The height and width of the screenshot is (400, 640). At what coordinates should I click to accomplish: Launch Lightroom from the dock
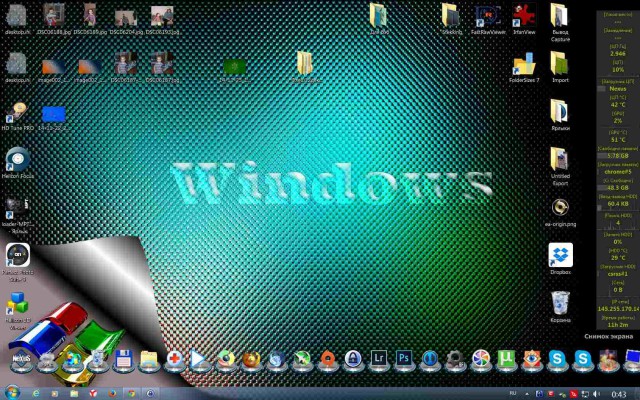point(379,357)
